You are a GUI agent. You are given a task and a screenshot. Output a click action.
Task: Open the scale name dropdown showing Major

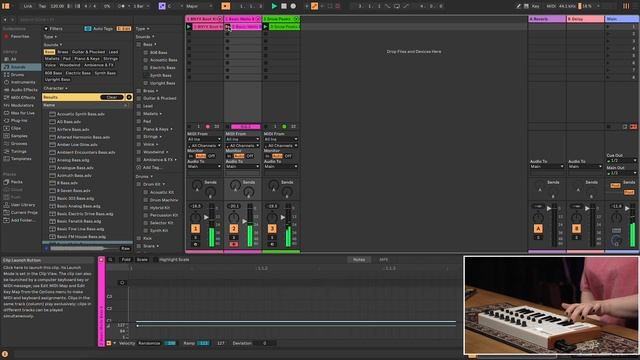coord(199,6)
